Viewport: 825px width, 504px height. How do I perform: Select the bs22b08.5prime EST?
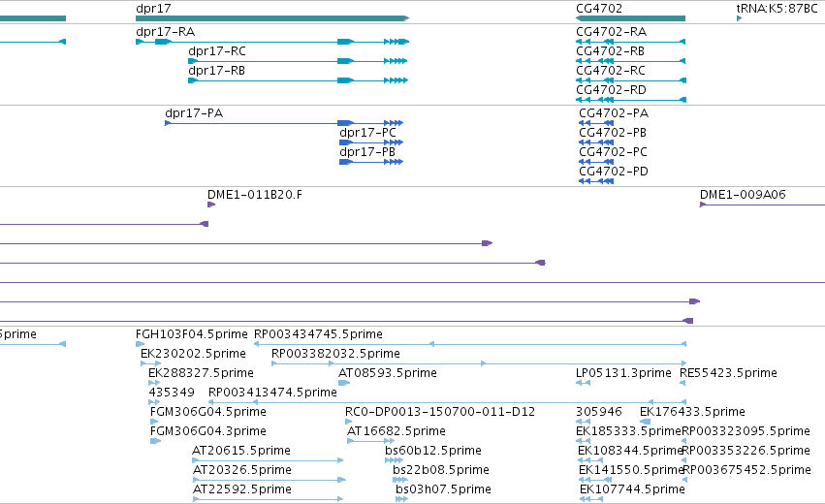[x=400, y=481]
